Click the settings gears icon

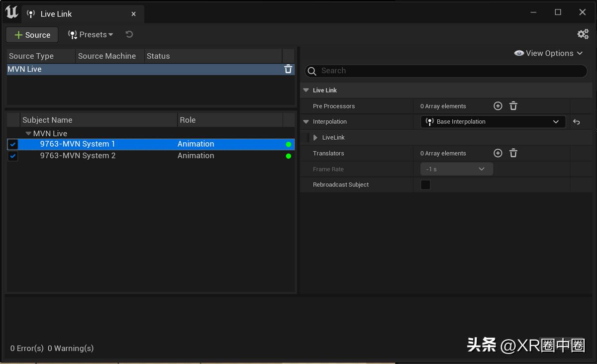(583, 34)
